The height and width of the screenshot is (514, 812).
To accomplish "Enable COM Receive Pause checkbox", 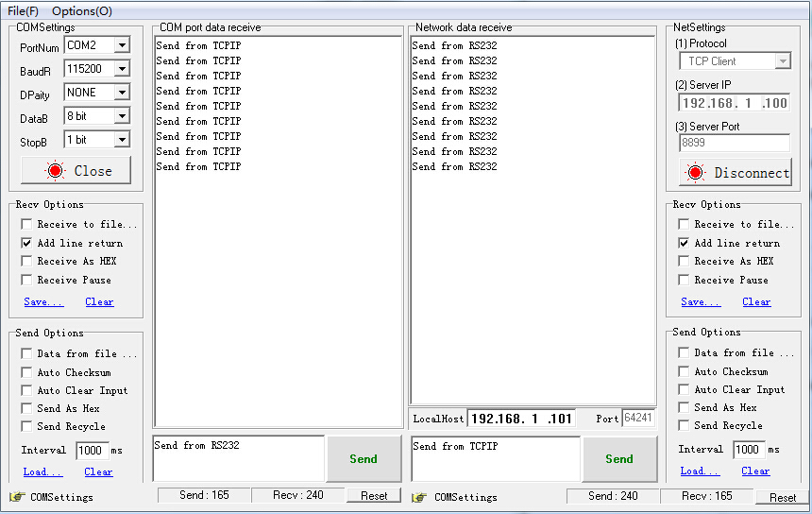I will point(26,280).
